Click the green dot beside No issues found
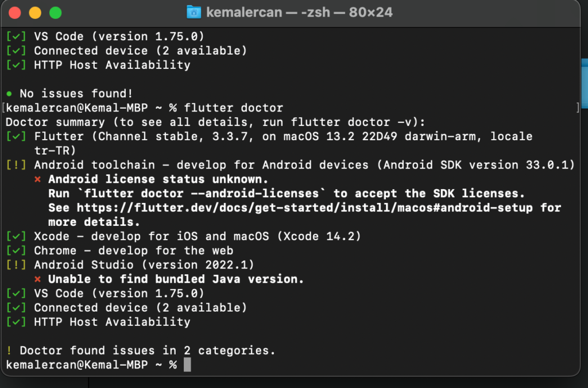 pyautogui.click(x=9, y=94)
